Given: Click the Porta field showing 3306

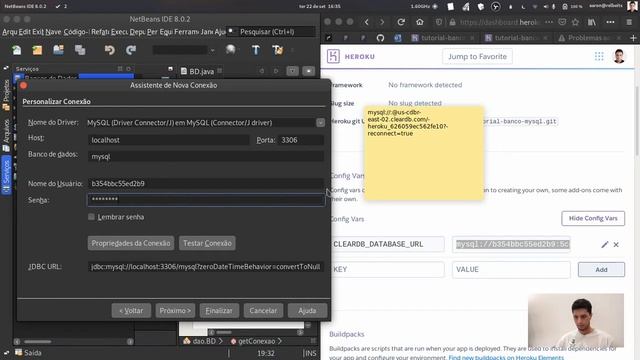Looking at the screenshot, I should 301,140.
